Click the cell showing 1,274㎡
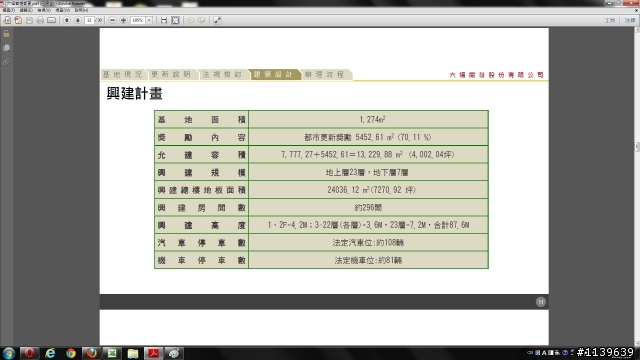 (368, 119)
